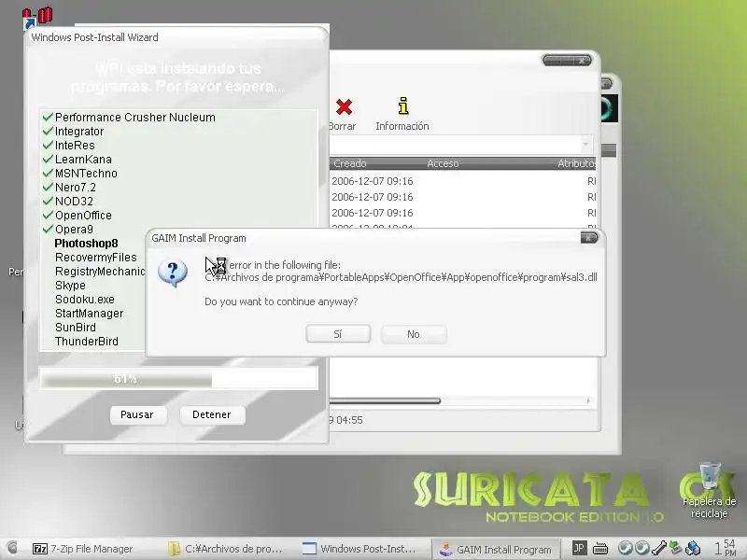The width and height of the screenshot is (747, 560).
Task: Click the yellow Información icon
Action: (x=403, y=105)
